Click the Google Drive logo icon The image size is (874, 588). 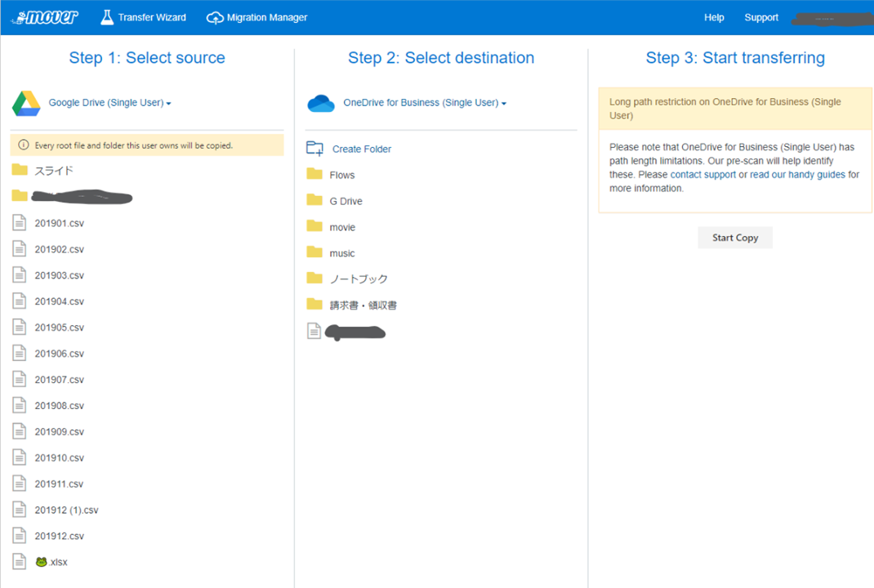[26, 103]
